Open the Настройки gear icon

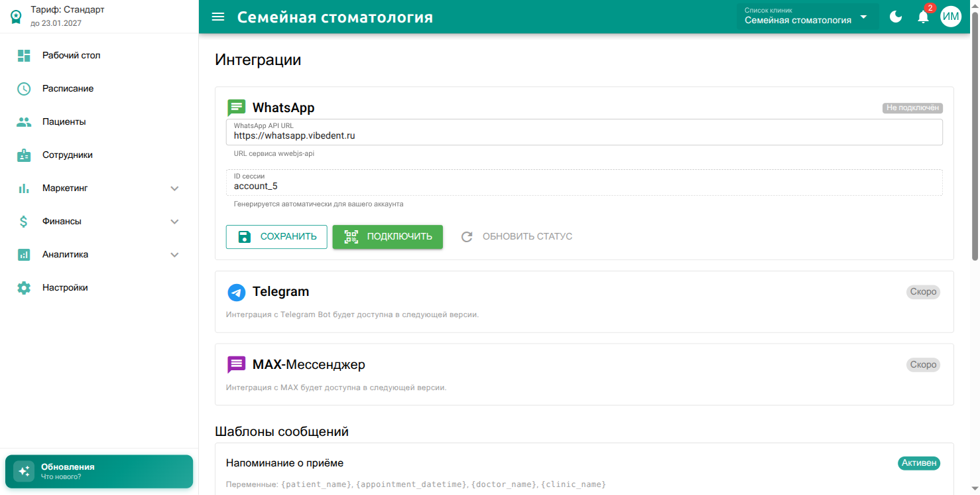pyautogui.click(x=24, y=287)
